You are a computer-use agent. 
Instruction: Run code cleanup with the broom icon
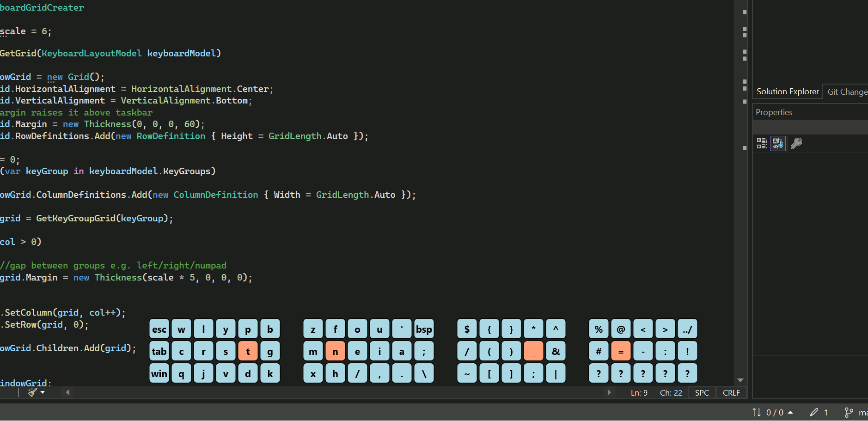32,392
